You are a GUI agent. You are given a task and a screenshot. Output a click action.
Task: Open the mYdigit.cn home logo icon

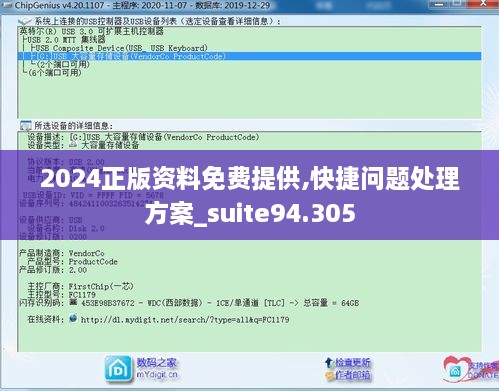pyautogui.click(x=118, y=369)
